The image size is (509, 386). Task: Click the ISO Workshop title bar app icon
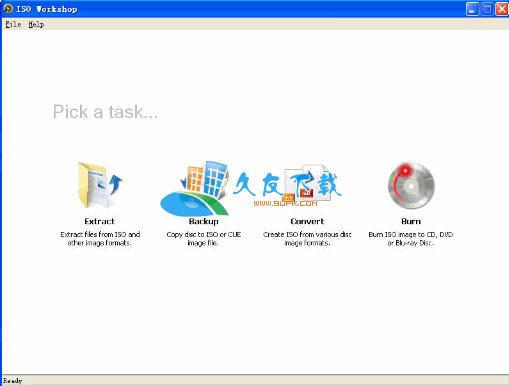pyautogui.click(x=8, y=9)
